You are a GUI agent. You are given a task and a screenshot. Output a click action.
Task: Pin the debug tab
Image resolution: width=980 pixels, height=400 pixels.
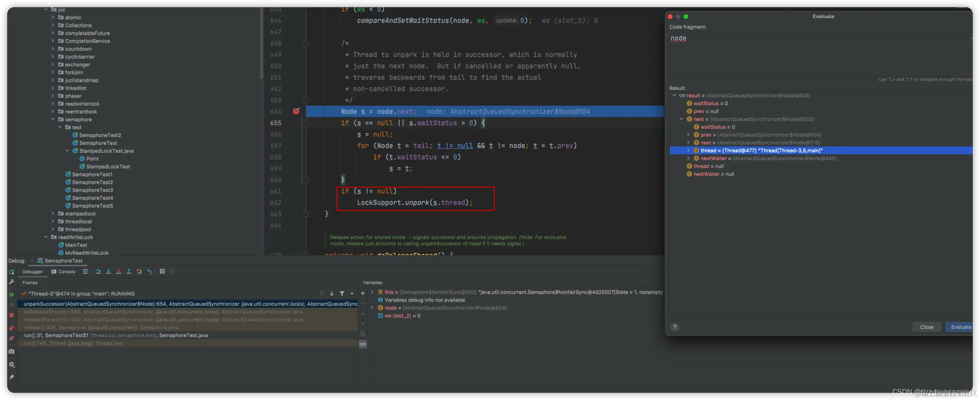point(12,377)
